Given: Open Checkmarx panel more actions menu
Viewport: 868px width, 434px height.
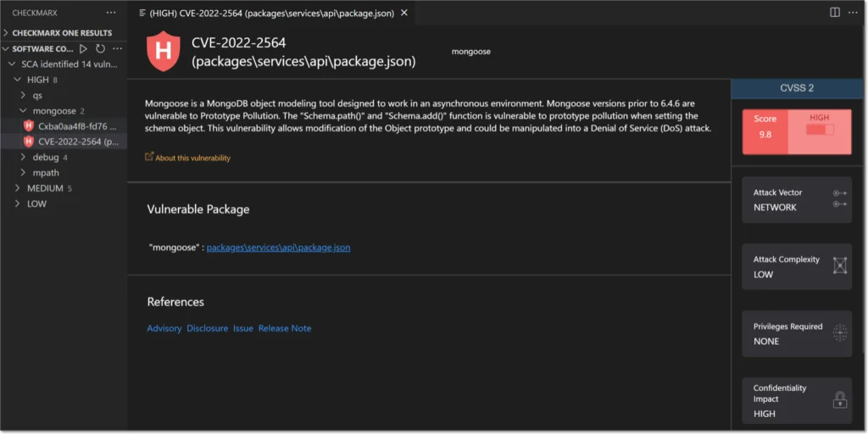Looking at the screenshot, I should (111, 13).
